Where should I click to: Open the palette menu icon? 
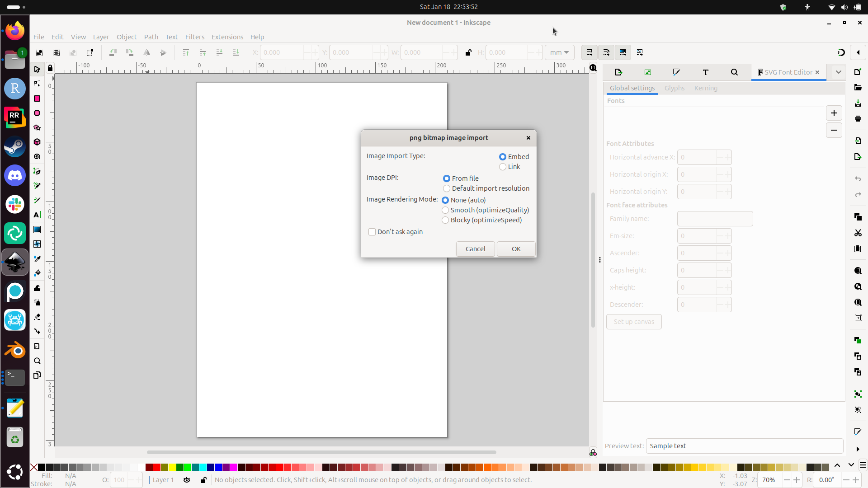point(863,465)
